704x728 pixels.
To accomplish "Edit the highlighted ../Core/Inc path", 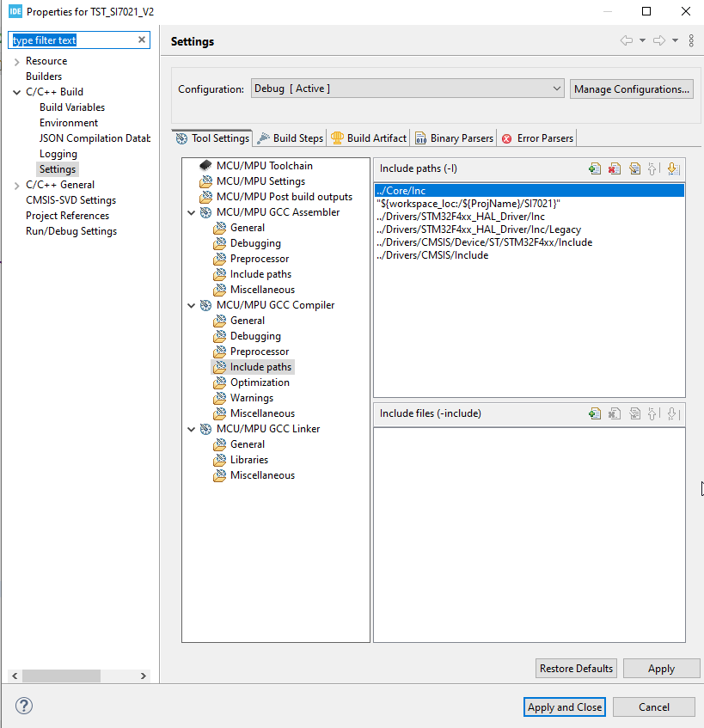I will pyautogui.click(x=634, y=168).
